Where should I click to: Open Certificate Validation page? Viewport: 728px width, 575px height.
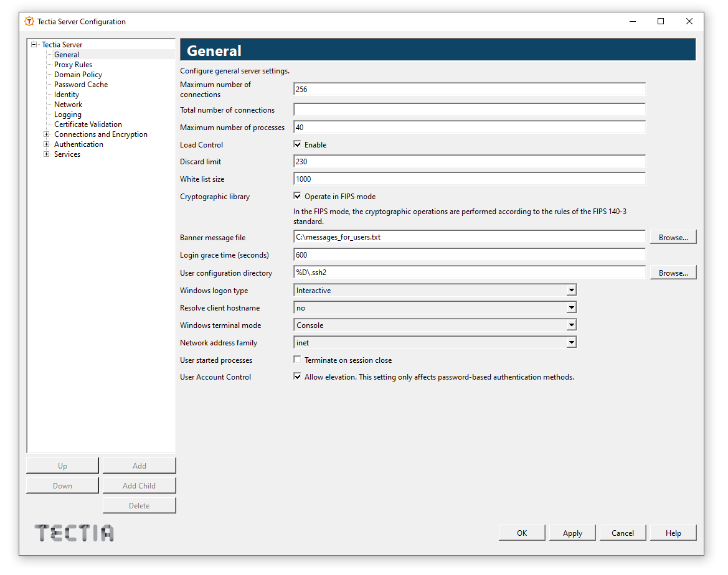tap(88, 124)
